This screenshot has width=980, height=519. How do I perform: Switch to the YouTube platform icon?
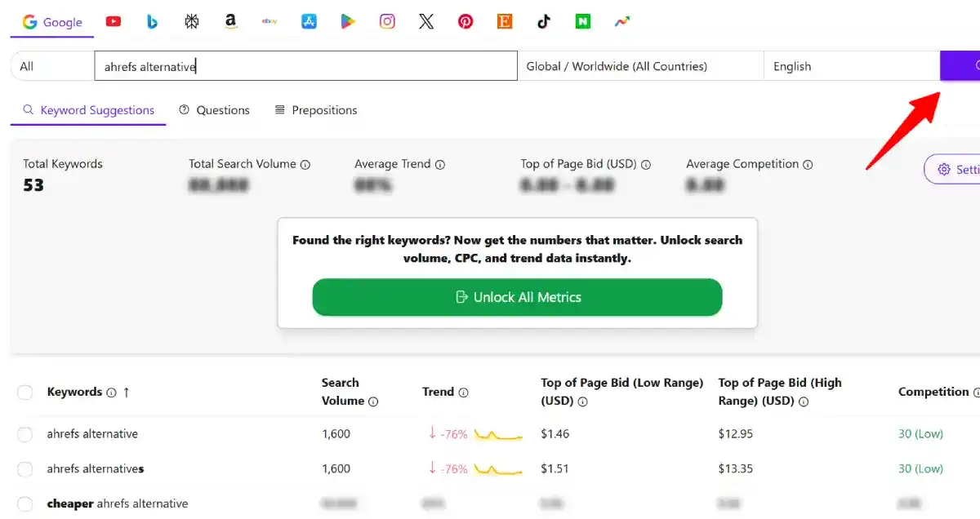click(114, 22)
